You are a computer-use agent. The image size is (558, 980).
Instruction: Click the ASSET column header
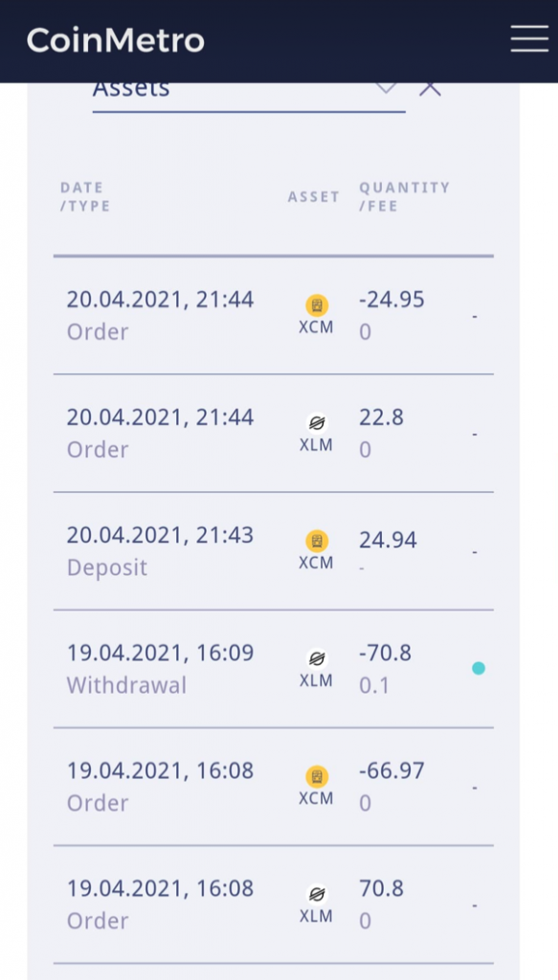[313, 197]
